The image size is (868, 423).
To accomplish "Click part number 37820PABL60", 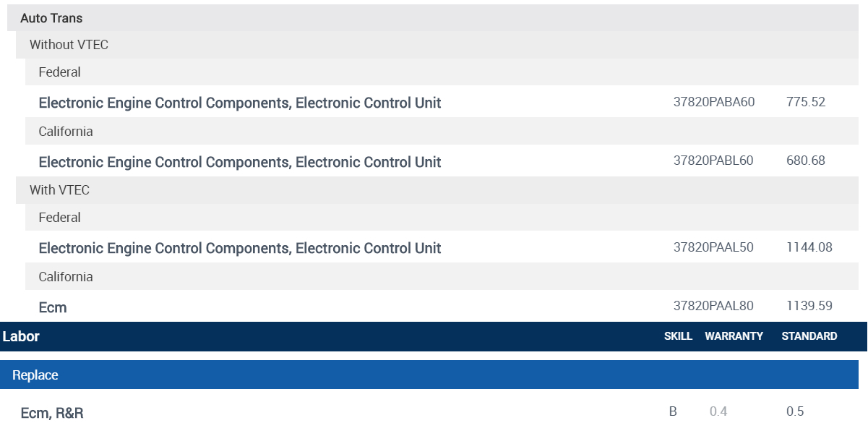I will [x=713, y=161].
